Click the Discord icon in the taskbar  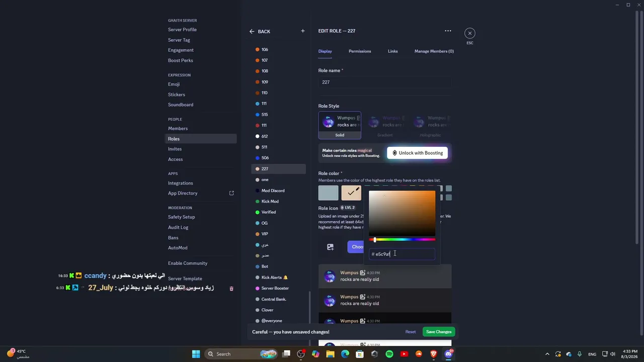(448, 354)
